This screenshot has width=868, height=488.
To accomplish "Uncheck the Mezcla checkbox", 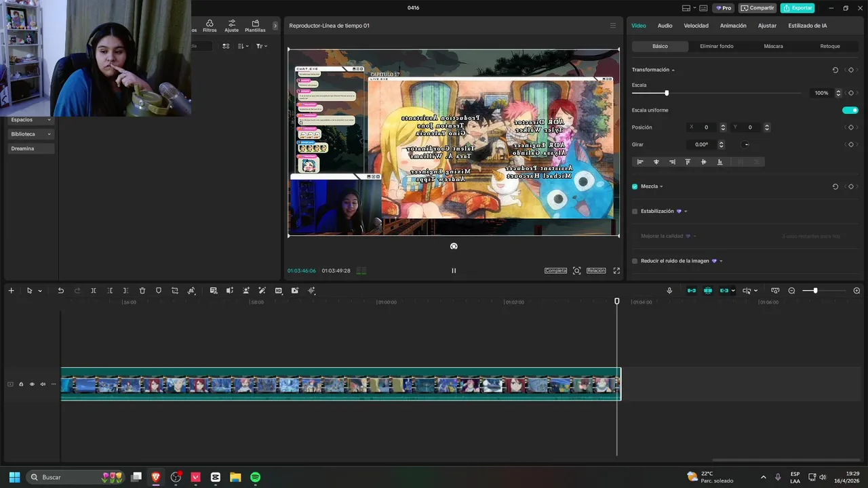I will pyautogui.click(x=635, y=186).
